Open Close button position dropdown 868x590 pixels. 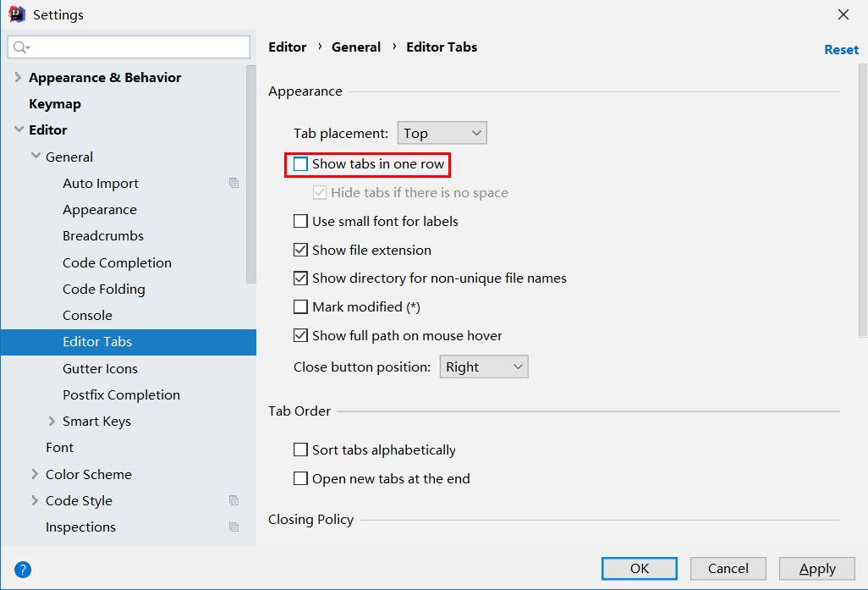[484, 367]
